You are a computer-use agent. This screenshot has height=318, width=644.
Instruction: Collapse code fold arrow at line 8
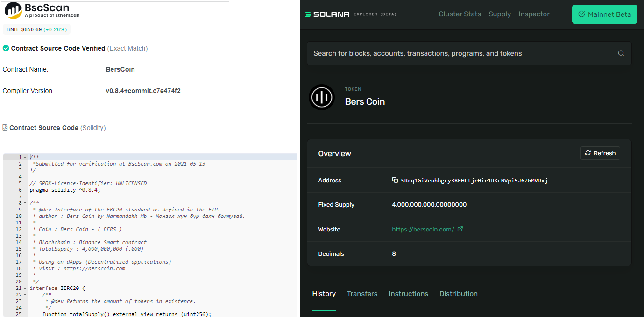25,203
